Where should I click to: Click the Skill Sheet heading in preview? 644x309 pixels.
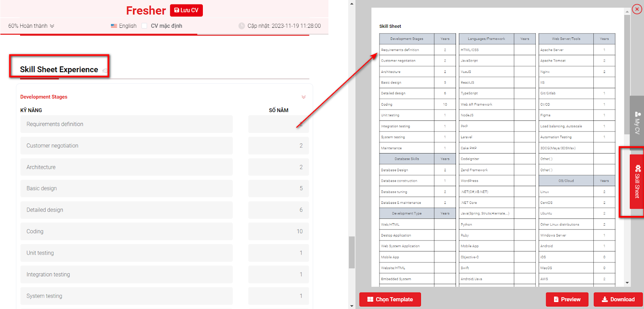click(390, 26)
